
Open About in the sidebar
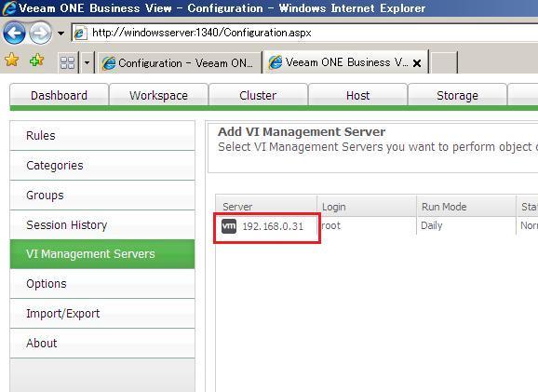click(102, 344)
